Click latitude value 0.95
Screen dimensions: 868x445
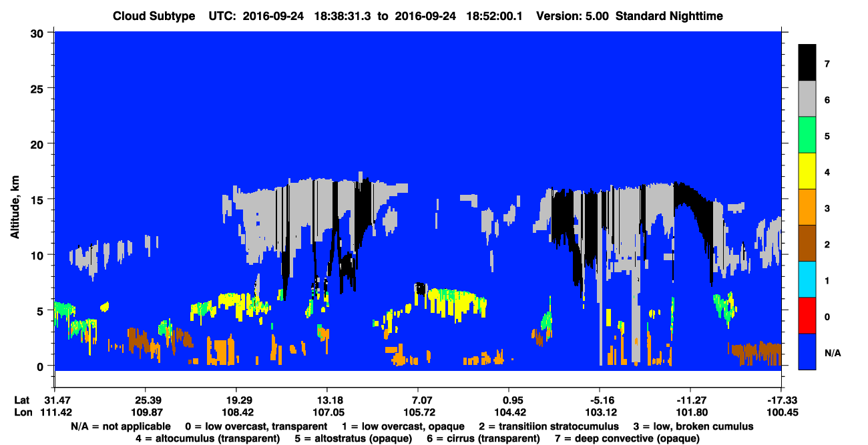tap(508, 400)
